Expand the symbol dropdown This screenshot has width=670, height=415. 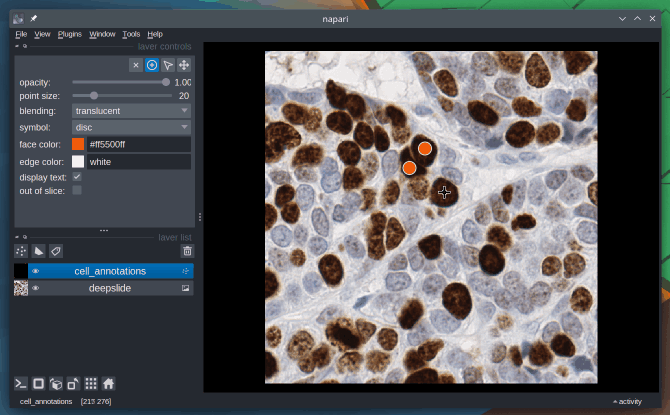click(131, 128)
